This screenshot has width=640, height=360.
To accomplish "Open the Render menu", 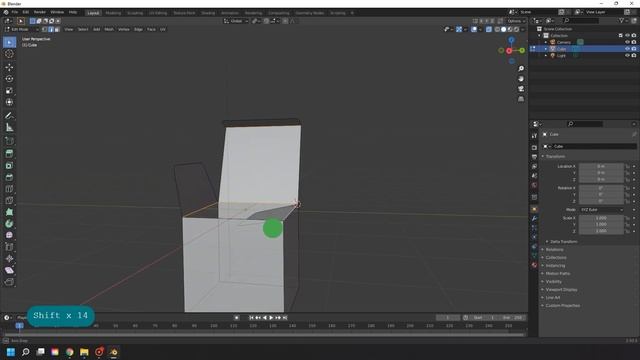I will point(40,12).
